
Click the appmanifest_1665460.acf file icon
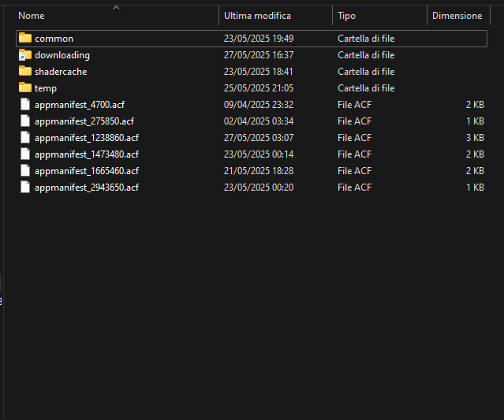pyautogui.click(x=25, y=171)
